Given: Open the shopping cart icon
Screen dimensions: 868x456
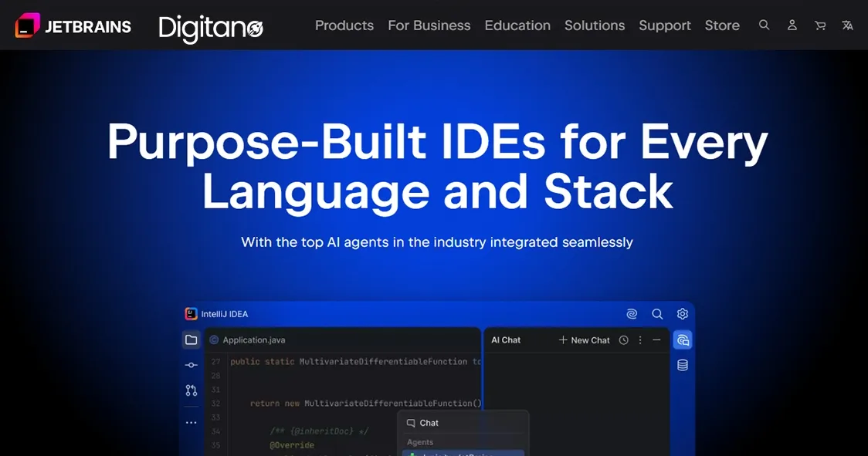Looking at the screenshot, I should (820, 25).
